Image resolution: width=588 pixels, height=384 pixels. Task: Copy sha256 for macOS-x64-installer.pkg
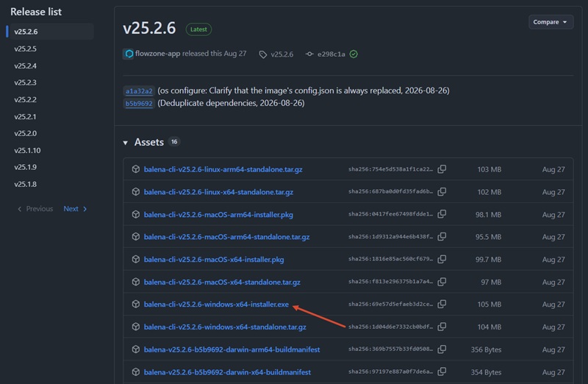pyautogui.click(x=442, y=260)
